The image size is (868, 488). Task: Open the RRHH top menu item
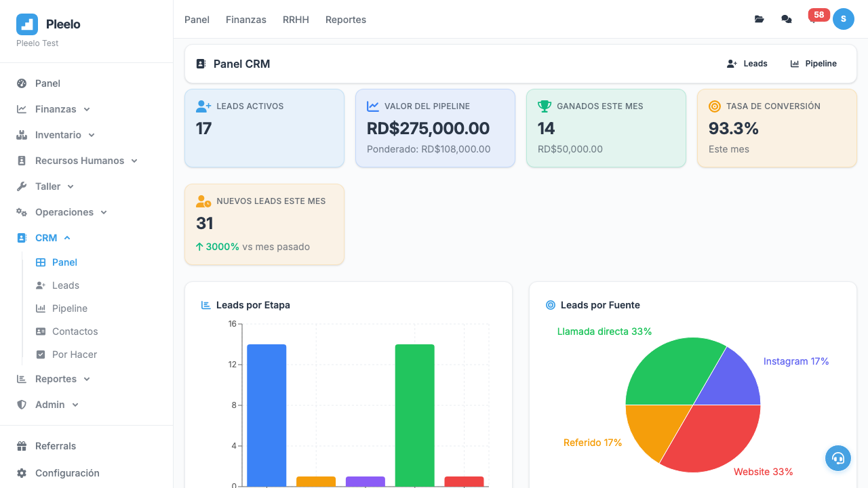pos(296,20)
